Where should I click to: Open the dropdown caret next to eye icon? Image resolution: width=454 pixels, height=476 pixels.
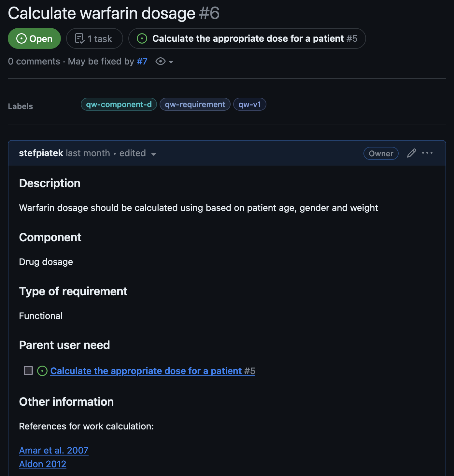(x=171, y=62)
